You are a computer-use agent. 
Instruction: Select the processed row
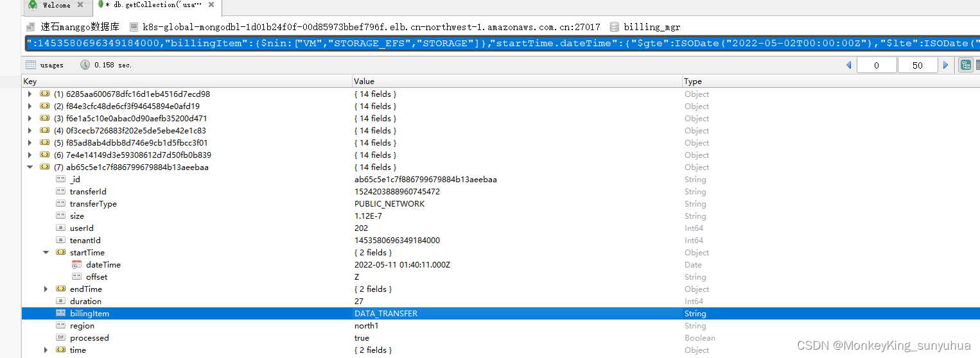point(501,337)
